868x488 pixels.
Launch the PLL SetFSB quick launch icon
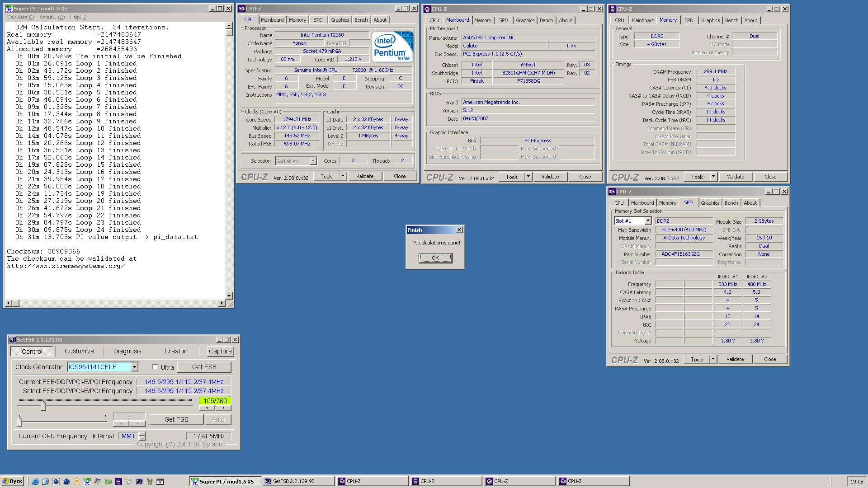[139, 482]
